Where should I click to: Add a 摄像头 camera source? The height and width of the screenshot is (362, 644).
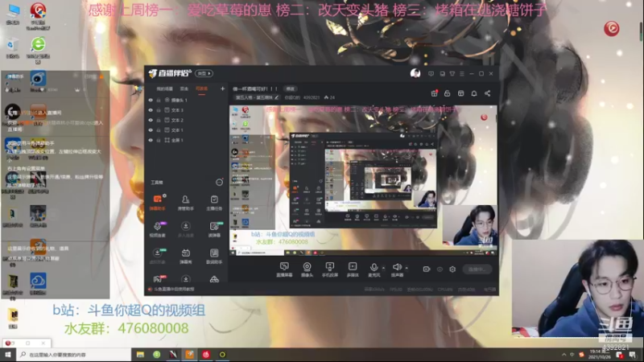307,269
